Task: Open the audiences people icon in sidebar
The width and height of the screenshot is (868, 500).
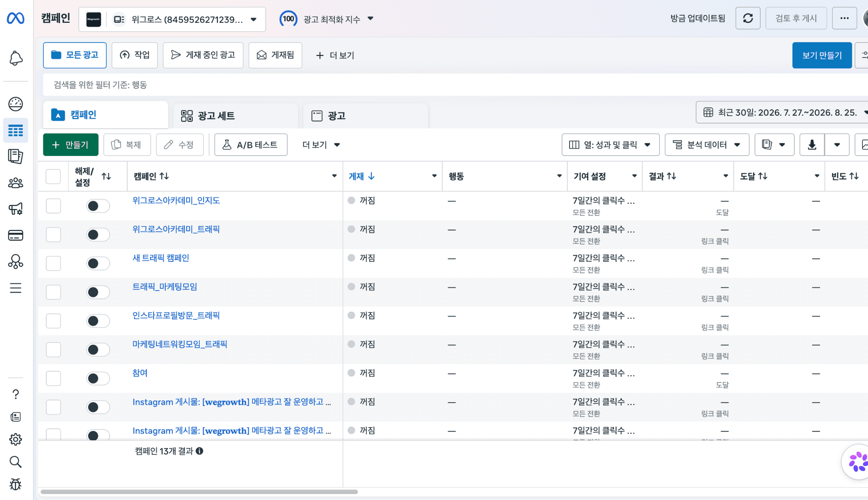Action: coord(16,183)
